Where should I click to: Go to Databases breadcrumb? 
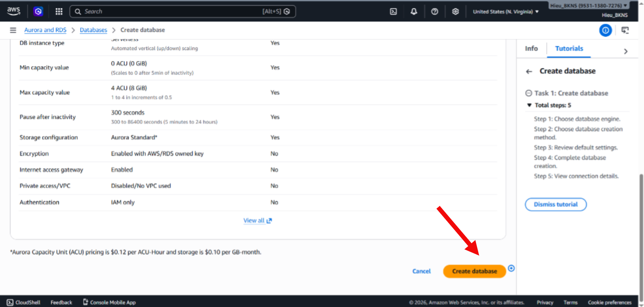[x=93, y=30]
